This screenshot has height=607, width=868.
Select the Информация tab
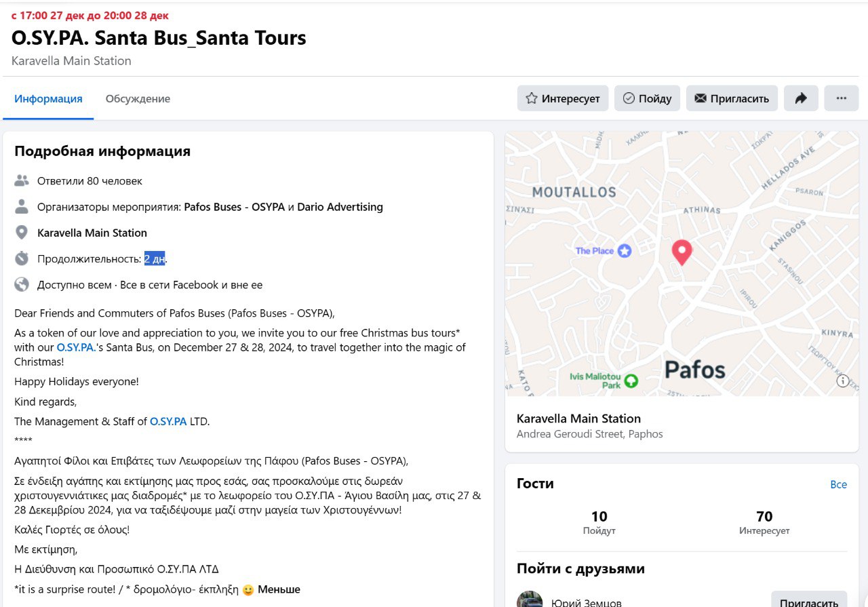48,99
